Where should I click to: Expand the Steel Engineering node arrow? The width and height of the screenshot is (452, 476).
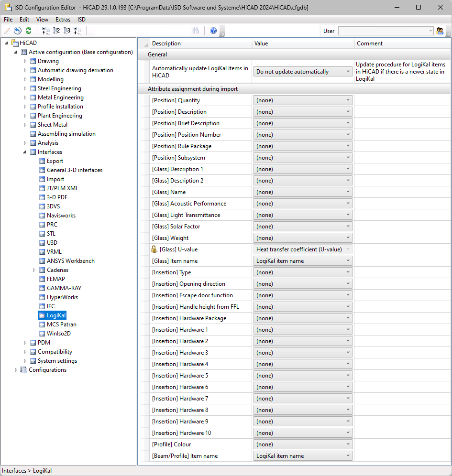pyautogui.click(x=25, y=88)
